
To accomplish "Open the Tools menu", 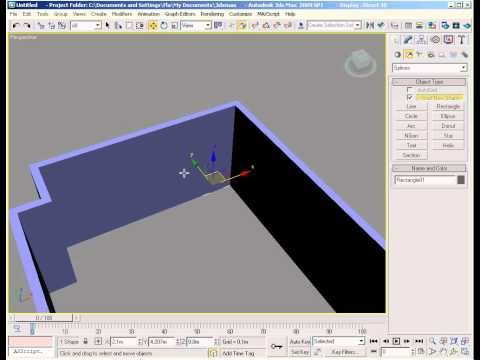I will (x=43, y=14).
